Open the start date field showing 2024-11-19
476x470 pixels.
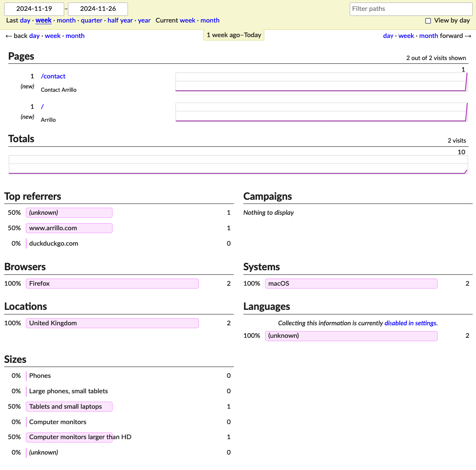pos(34,9)
